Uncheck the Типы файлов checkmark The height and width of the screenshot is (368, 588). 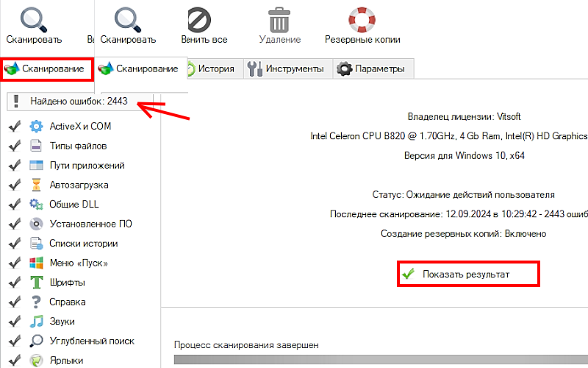pos(14,146)
